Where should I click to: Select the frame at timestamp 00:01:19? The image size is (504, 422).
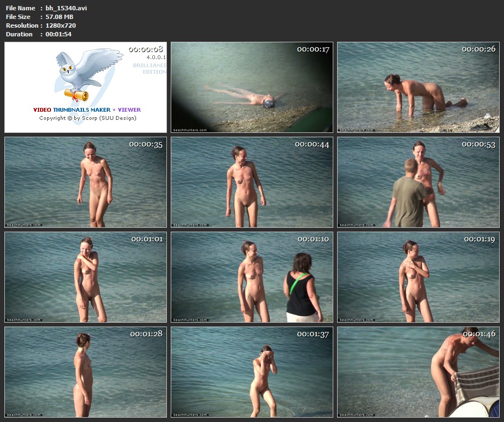click(x=418, y=277)
